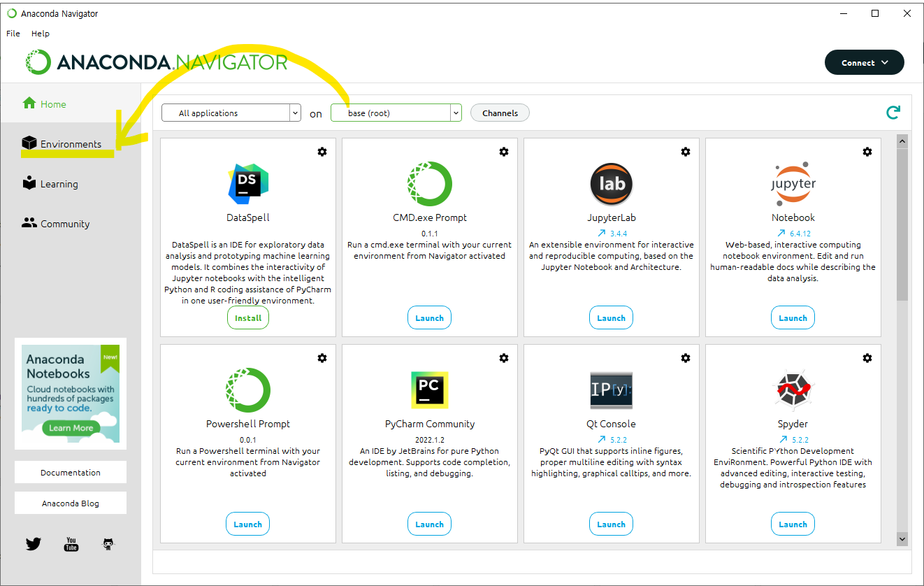
Task: Open the Connect dropdown button
Action: [x=865, y=62]
